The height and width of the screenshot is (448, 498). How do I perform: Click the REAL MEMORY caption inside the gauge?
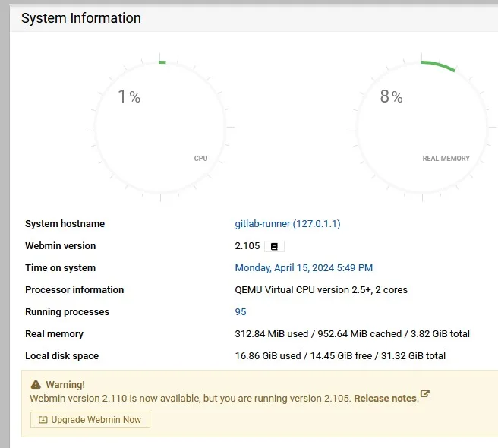point(446,159)
